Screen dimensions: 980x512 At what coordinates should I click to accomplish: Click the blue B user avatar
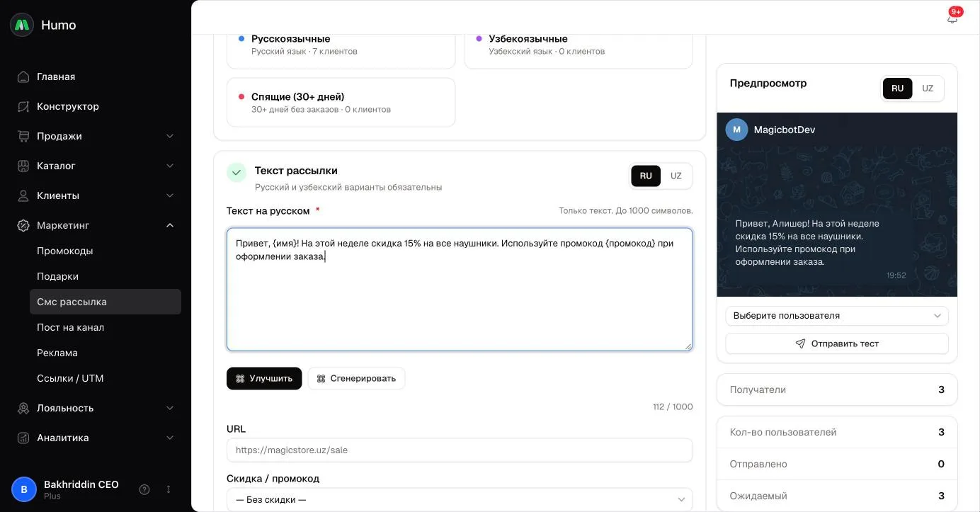pyautogui.click(x=24, y=489)
